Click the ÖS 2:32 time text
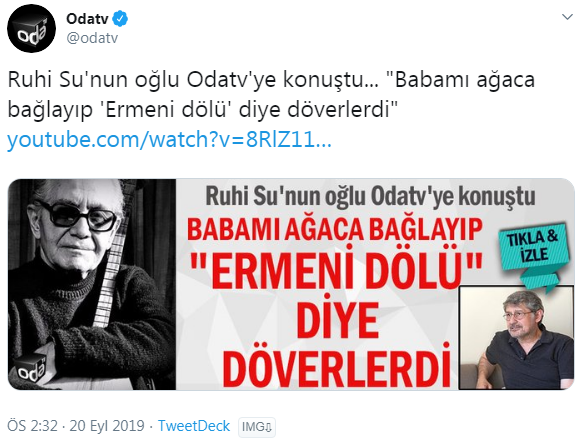The height and width of the screenshot is (445, 584). (x=32, y=426)
